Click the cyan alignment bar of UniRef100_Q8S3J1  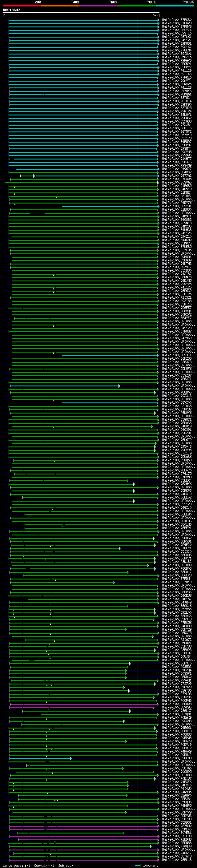110,355
